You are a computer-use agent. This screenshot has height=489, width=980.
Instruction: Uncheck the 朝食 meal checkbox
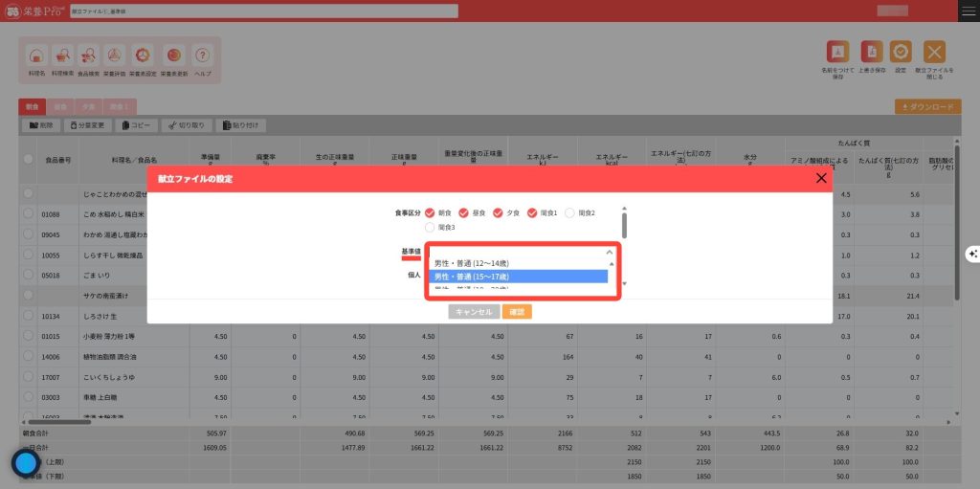[x=430, y=212]
